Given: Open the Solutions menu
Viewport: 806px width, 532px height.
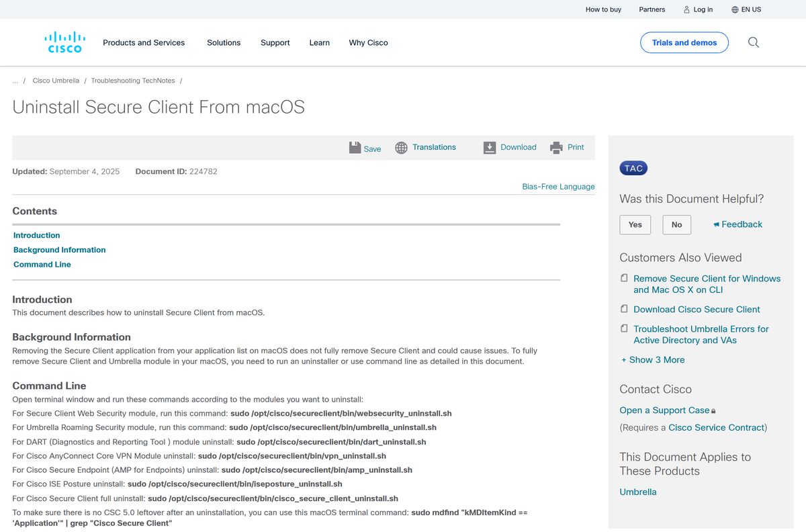Looking at the screenshot, I should click(224, 42).
